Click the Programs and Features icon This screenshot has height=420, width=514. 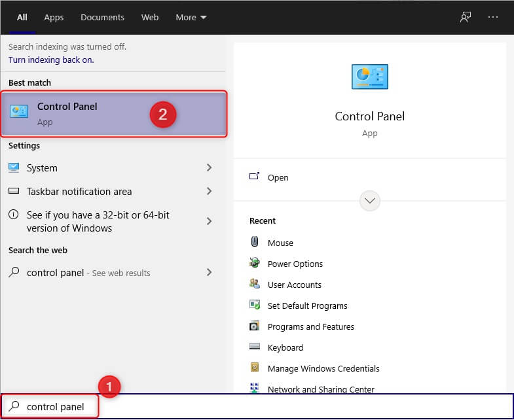point(254,326)
